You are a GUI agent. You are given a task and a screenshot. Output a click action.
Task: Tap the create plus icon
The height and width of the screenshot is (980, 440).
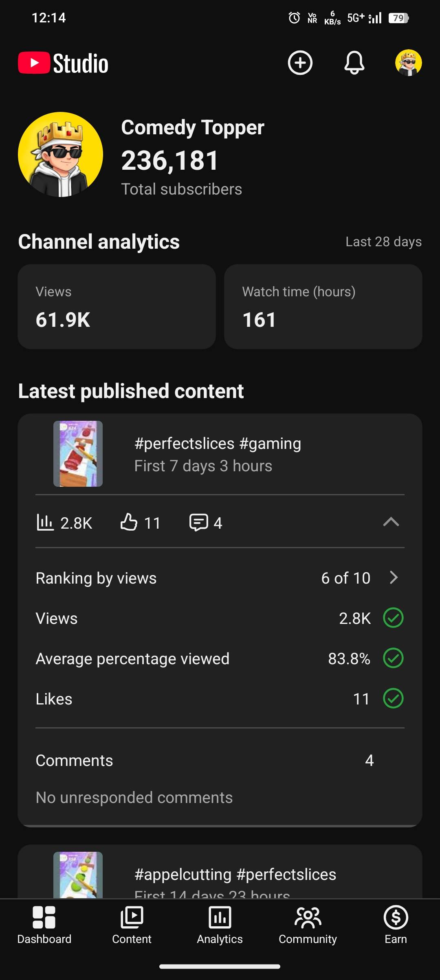pos(300,63)
